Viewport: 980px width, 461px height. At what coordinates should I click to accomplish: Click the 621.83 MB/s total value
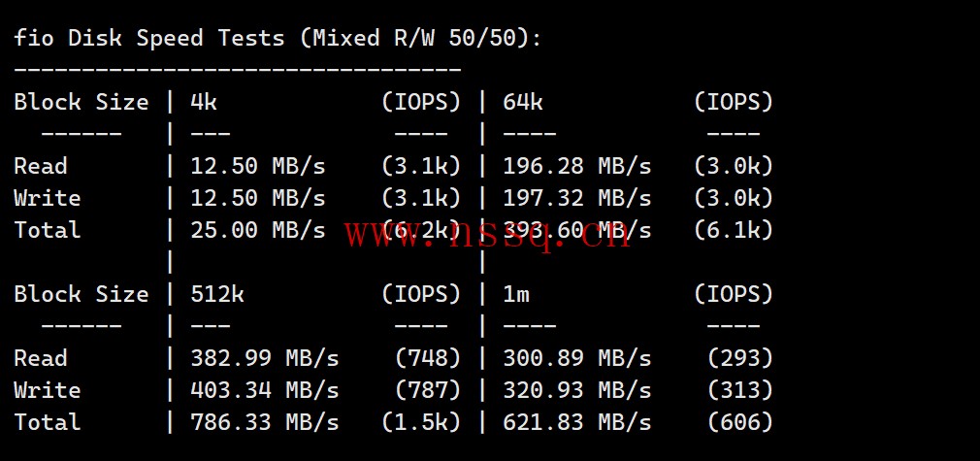tap(577, 421)
